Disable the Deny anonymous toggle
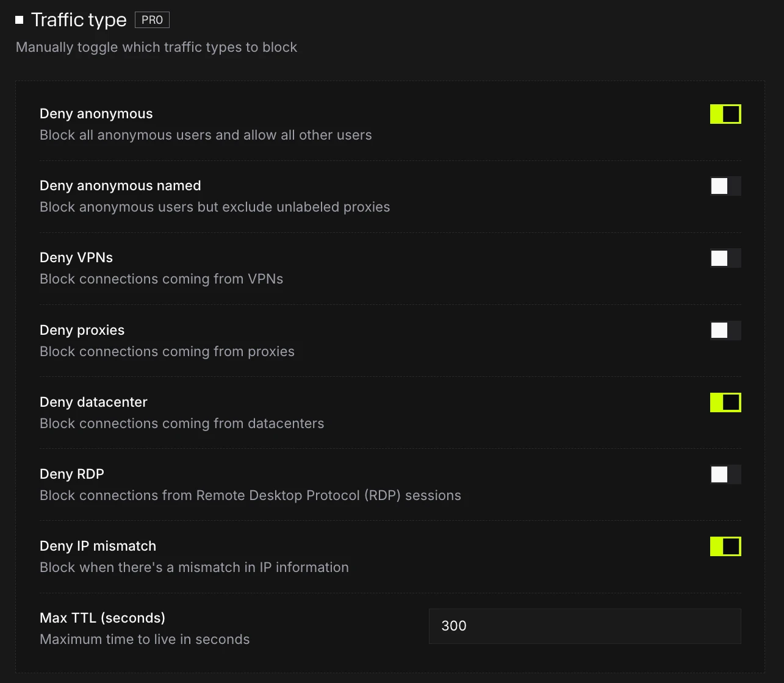This screenshot has height=683, width=784. tap(725, 114)
